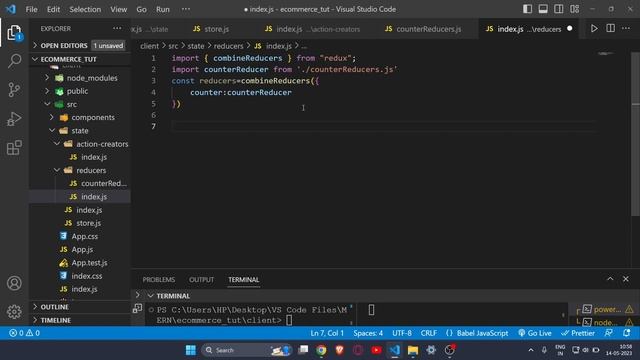Open the Edit menu
This screenshot has height=360, width=640.
click(x=53, y=9)
